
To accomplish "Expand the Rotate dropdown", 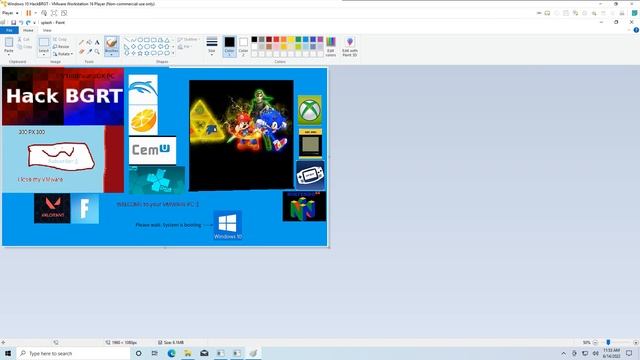I will (x=72, y=54).
